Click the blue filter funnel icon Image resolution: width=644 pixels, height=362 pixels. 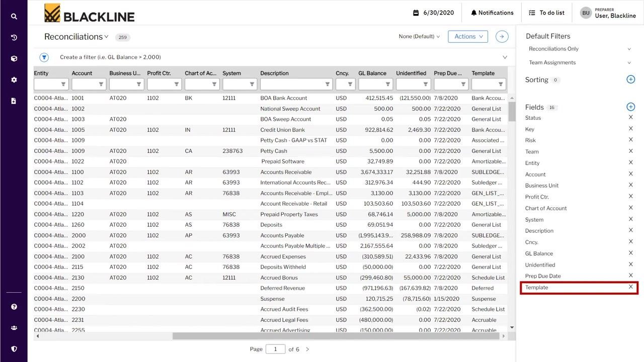point(44,57)
